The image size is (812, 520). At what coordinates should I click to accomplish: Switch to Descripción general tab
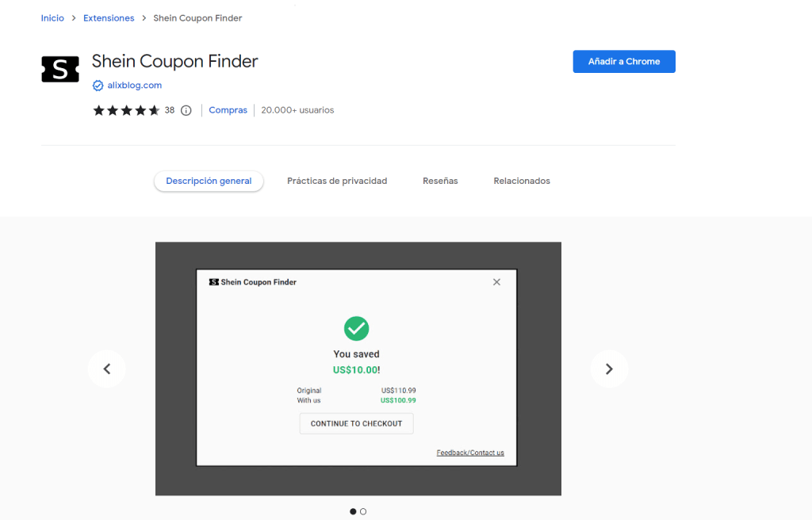[x=209, y=181]
